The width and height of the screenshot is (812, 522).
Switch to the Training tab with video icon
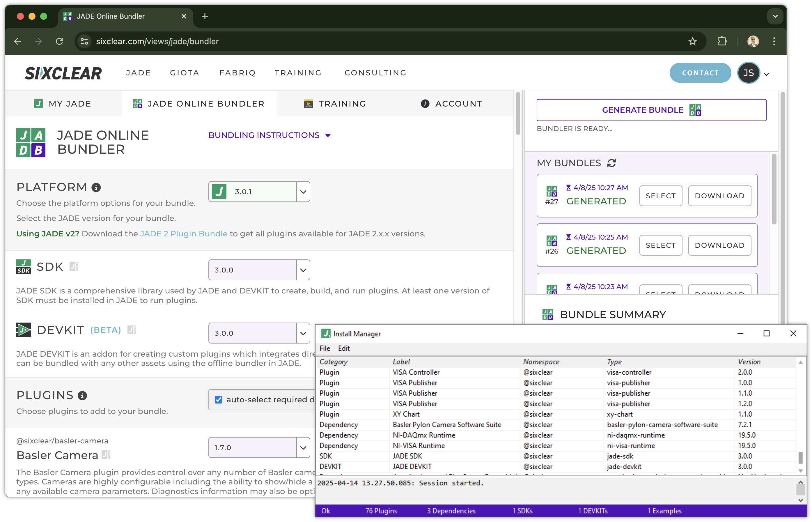point(335,104)
